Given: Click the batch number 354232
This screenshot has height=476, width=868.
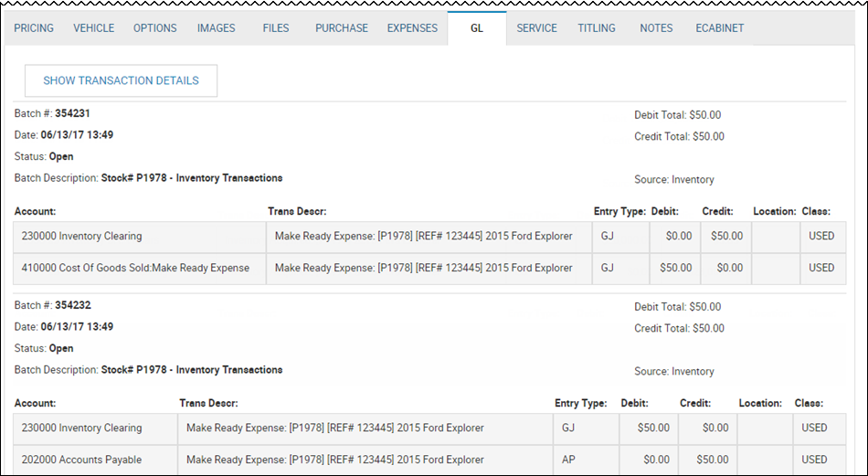Looking at the screenshot, I should click(x=72, y=305).
